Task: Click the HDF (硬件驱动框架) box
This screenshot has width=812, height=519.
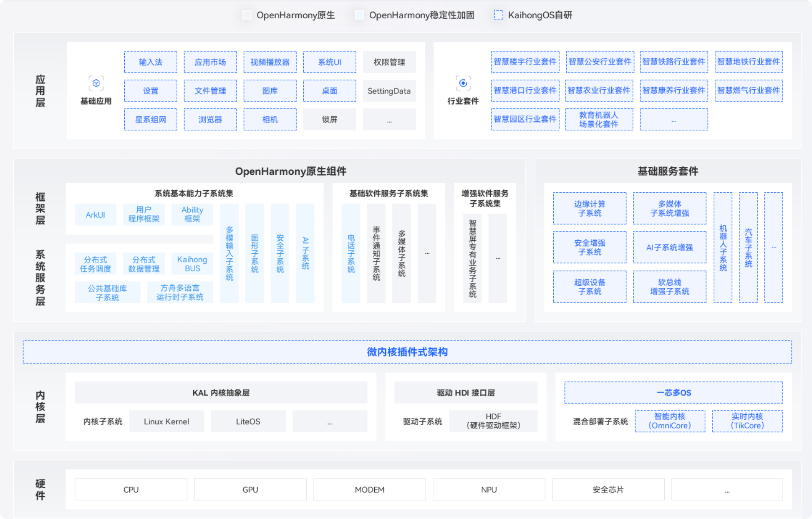Action: (493, 421)
